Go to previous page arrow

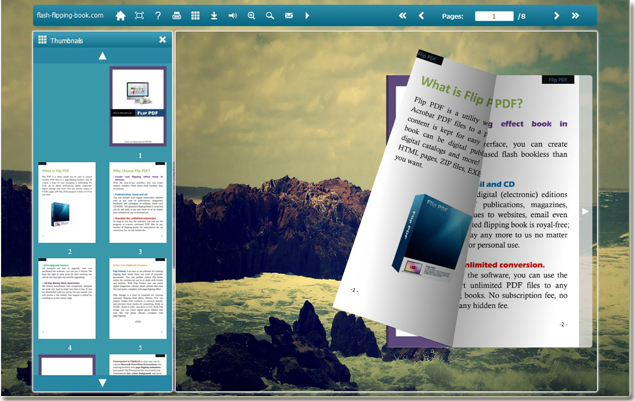click(421, 16)
